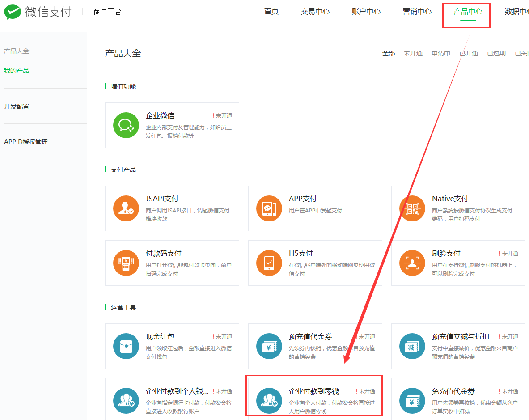Filter products by 未开通

click(413, 53)
